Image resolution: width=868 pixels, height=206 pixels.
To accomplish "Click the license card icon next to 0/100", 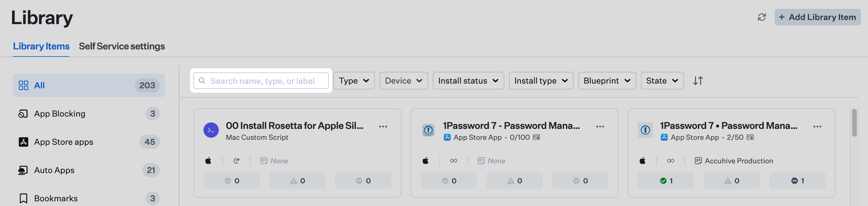I will (536, 137).
